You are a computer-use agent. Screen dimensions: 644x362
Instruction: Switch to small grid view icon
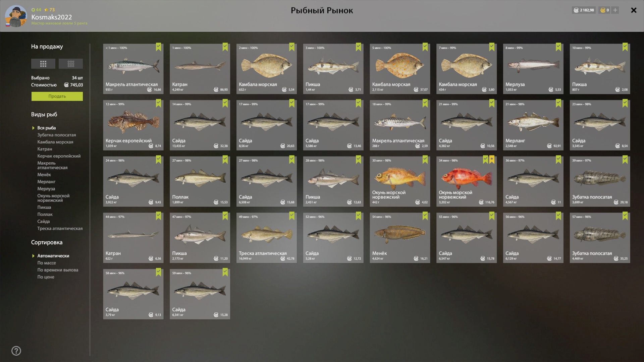pyautogui.click(x=71, y=64)
